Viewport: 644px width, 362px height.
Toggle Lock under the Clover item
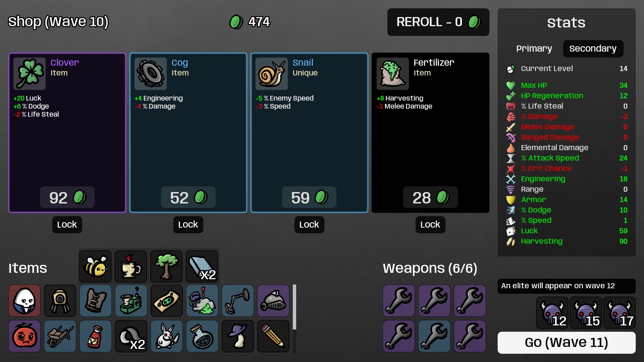[x=67, y=225]
